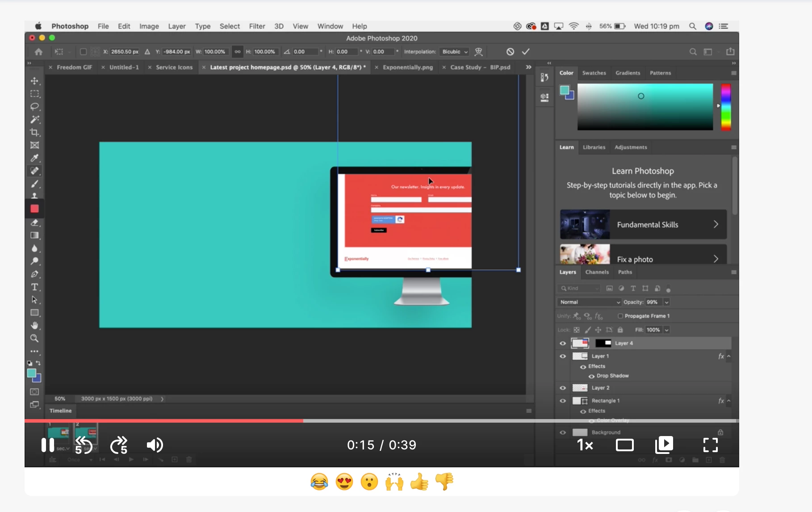The width and height of the screenshot is (812, 512).
Task: Select the Eyedropper tool
Action: coord(34,158)
